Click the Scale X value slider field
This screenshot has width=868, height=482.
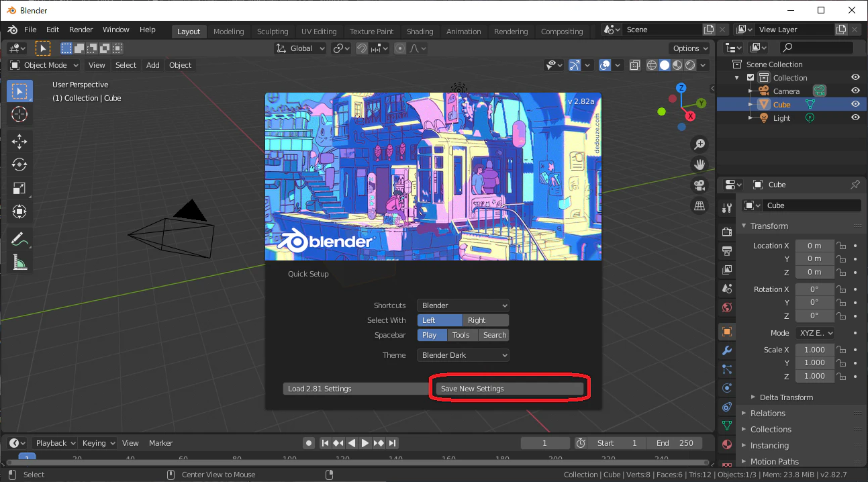click(815, 350)
